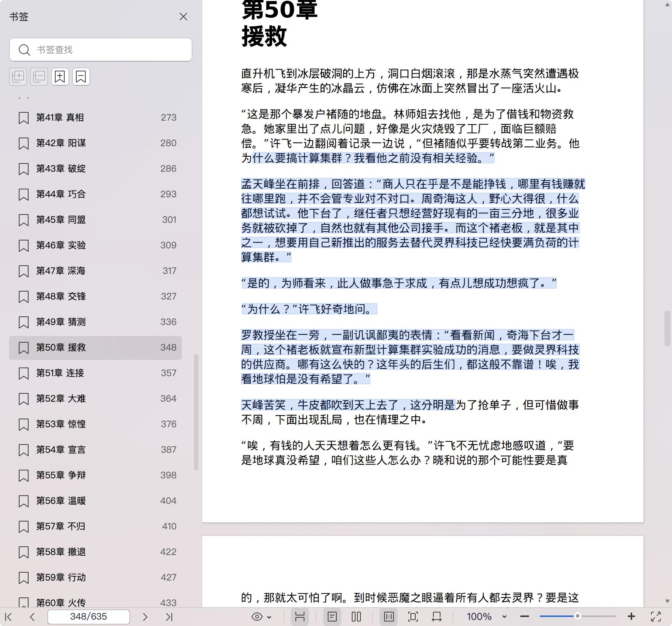
Task: Click document scrollbar down arrow
Action: tap(667, 601)
